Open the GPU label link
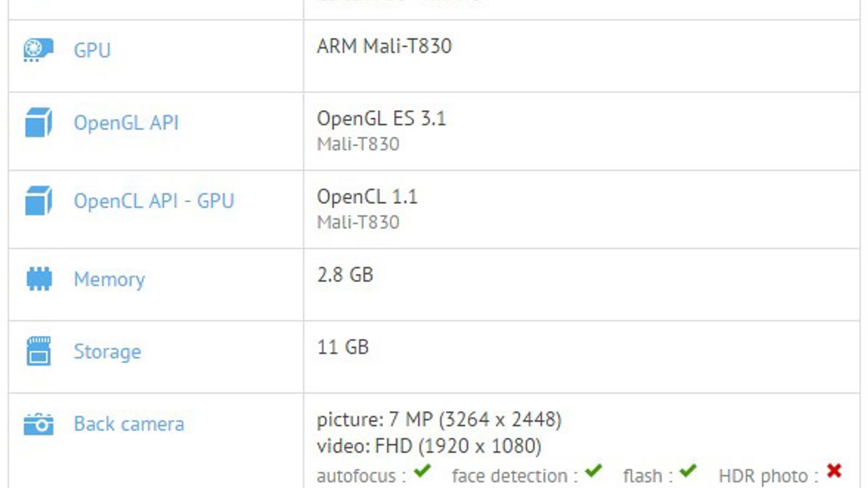The height and width of the screenshot is (488, 868). click(x=92, y=50)
